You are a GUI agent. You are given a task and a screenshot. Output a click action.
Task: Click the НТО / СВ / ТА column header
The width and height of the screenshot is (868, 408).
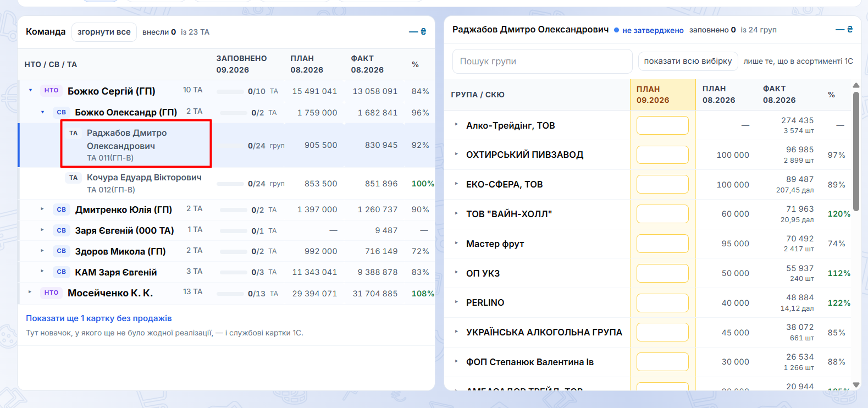point(51,64)
